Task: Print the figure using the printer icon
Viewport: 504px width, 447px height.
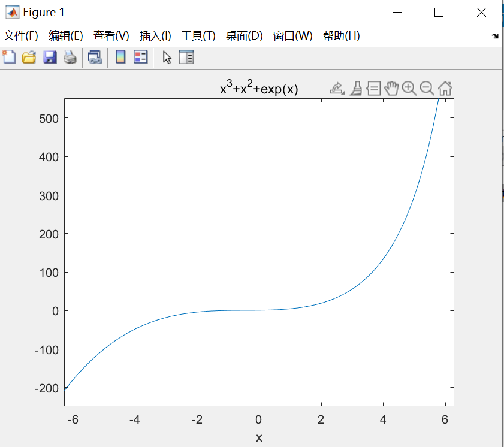Action: point(70,57)
